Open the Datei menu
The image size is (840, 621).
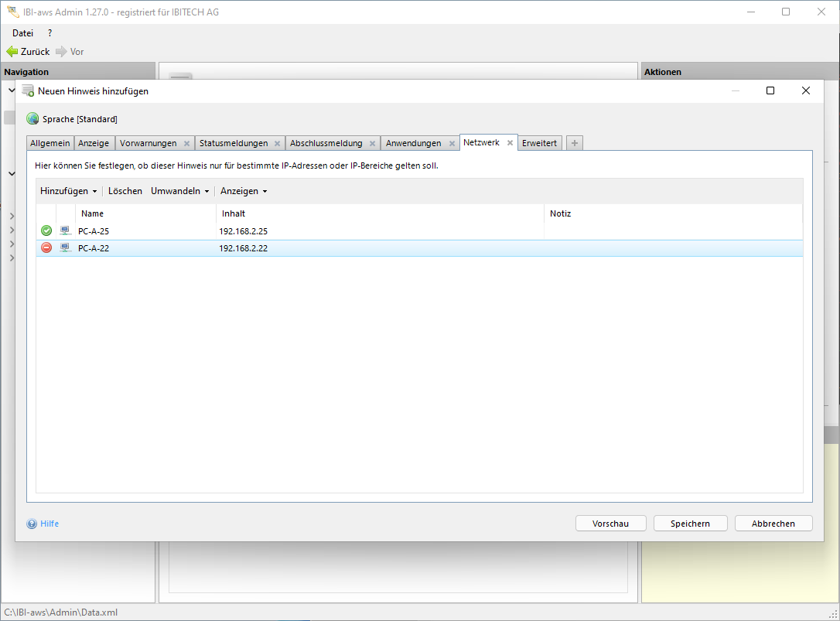pyautogui.click(x=23, y=33)
